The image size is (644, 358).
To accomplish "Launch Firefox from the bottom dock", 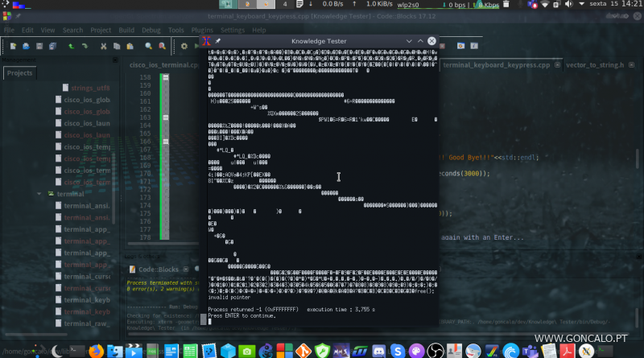I will point(96,351).
